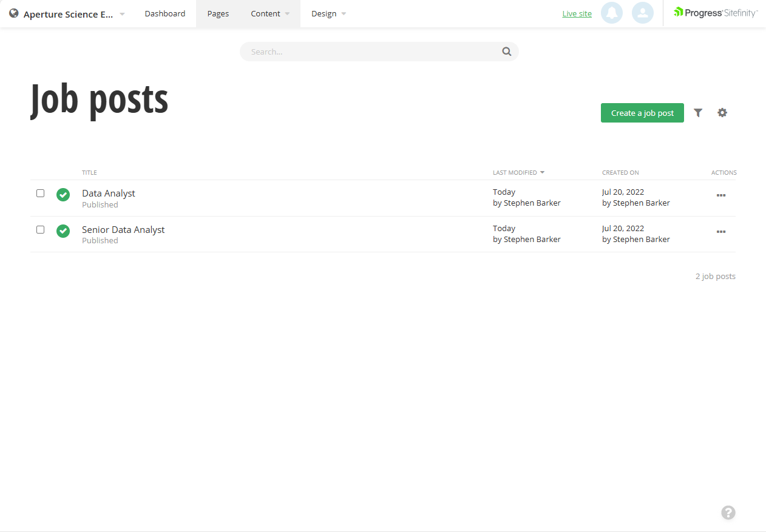This screenshot has height=532, width=766.
Task: Click the user profile icon
Action: pos(643,13)
